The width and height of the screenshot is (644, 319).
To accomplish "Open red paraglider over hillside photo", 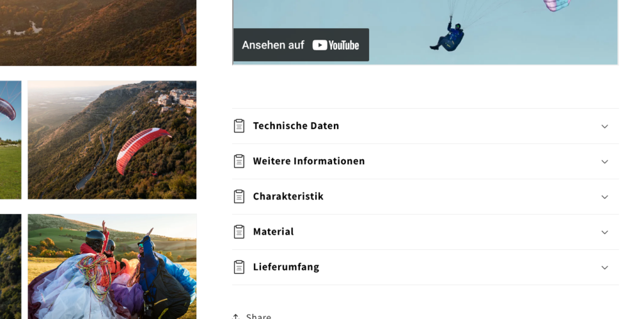I will tap(112, 140).
